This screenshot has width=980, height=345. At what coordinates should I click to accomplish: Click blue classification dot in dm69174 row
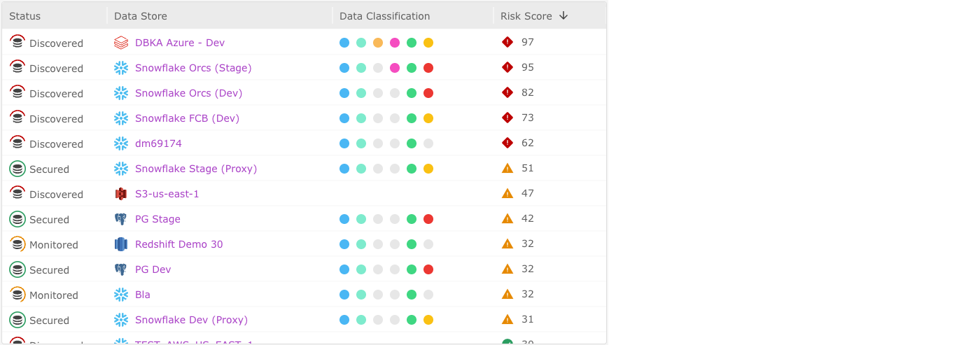(x=344, y=143)
